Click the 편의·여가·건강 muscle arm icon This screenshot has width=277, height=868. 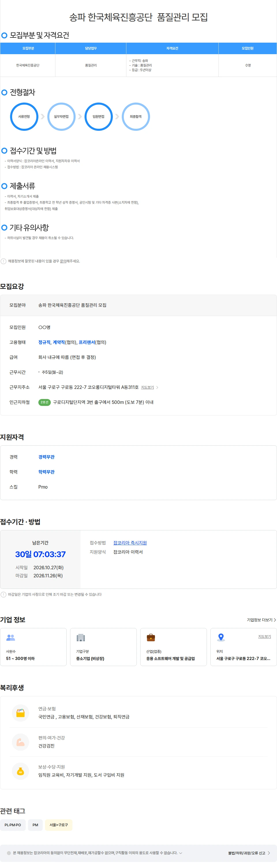(x=20, y=742)
